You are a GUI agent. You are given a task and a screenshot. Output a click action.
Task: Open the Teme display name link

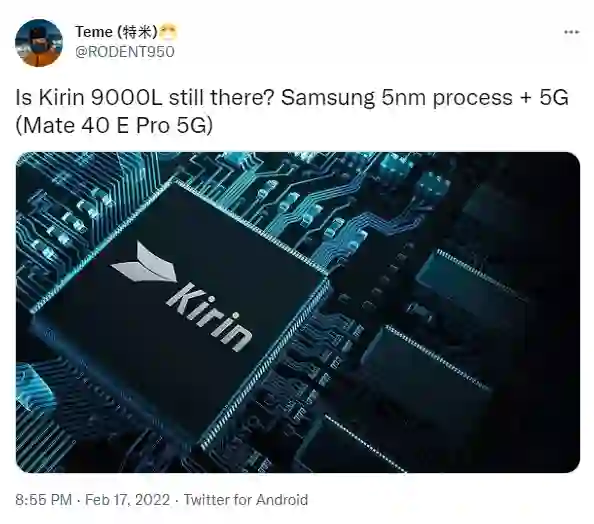coord(94,32)
